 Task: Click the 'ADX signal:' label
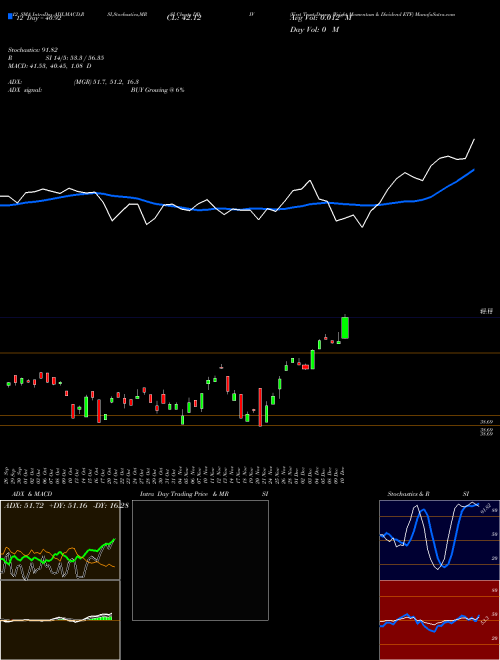(25, 90)
